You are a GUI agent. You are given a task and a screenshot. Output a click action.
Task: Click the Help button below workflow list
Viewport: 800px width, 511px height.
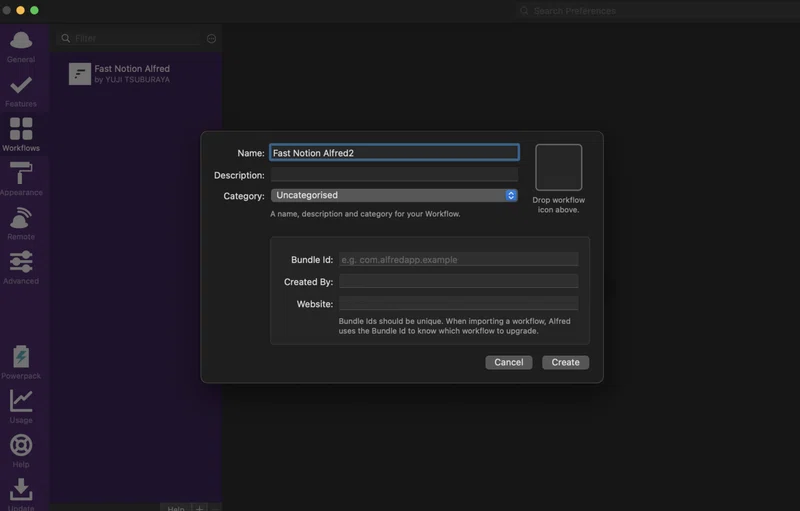[x=176, y=508]
